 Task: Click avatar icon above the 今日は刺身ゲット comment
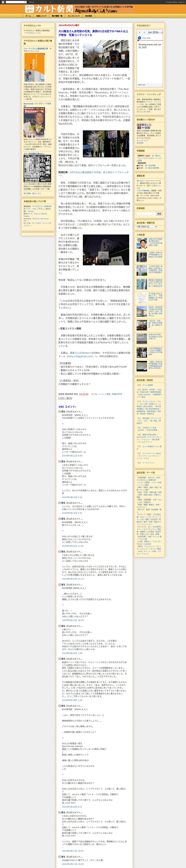60,411
